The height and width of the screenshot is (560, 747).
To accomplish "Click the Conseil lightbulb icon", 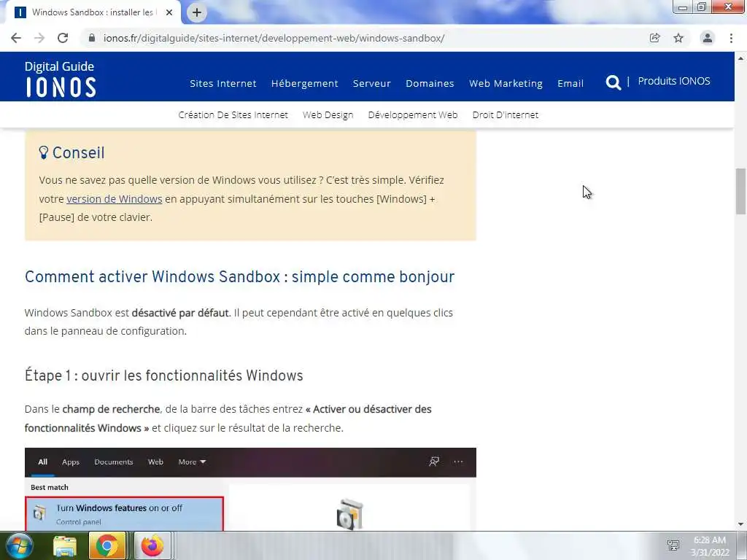I will tap(43, 152).
